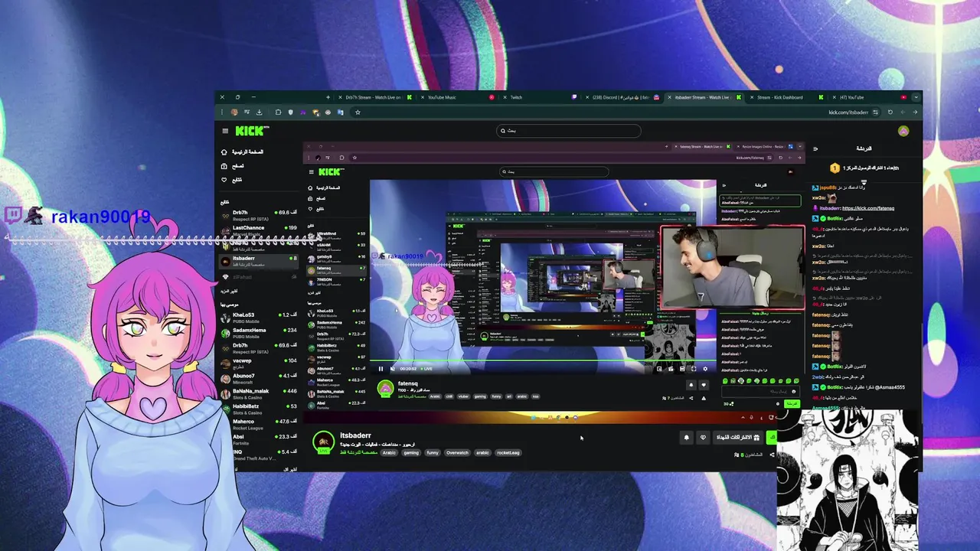Open the extensions puzzle icon
The image size is (980, 551).
[x=278, y=112]
